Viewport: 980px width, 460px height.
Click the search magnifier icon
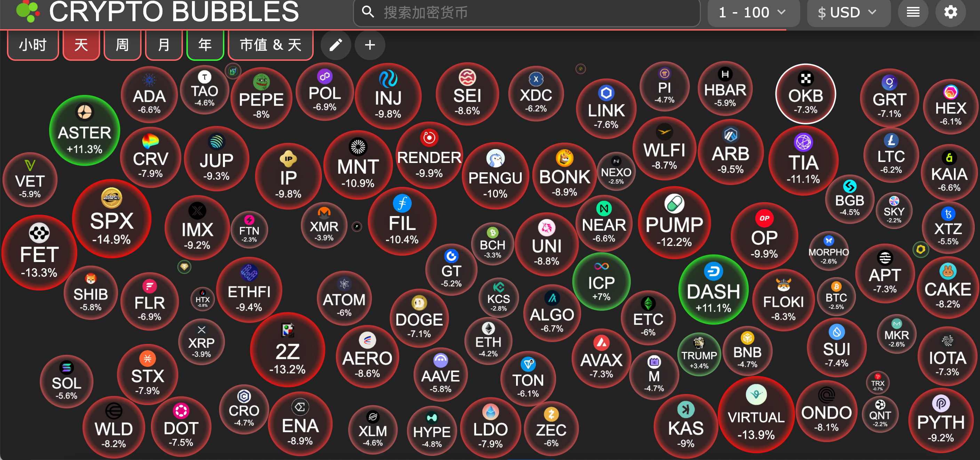coord(368,12)
